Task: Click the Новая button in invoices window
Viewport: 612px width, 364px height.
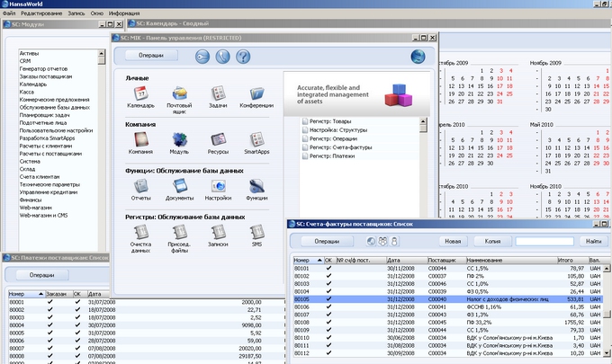Action: pyautogui.click(x=452, y=241)
